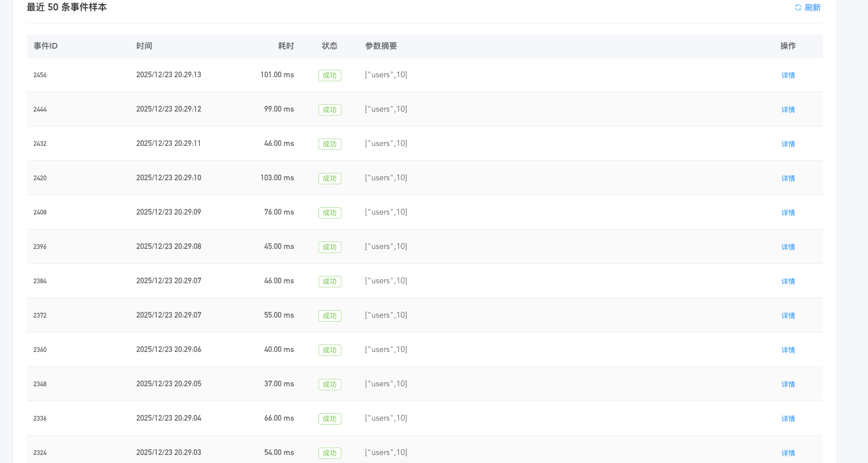Screen dimensions: 868x463
Task: Click 成功 status tag for event 2420
Action: [330, 179]
